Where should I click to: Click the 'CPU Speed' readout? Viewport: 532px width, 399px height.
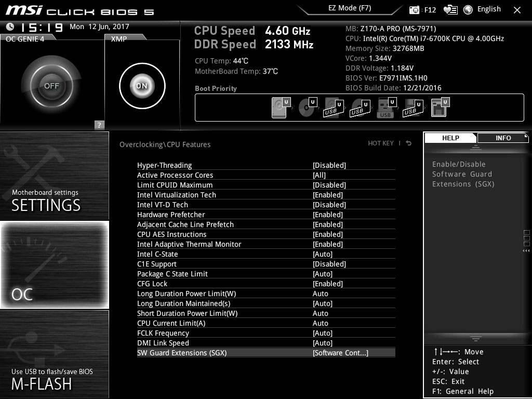tap(252, 31)
